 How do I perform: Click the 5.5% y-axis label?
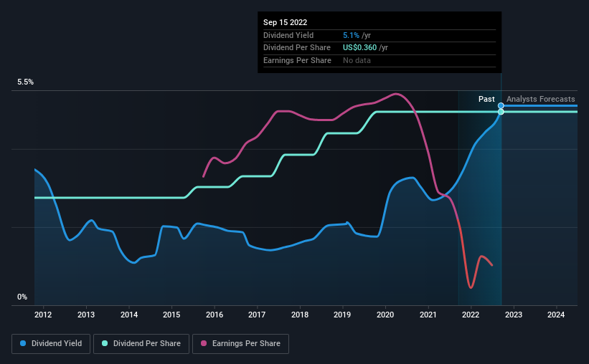coord(26,82)
